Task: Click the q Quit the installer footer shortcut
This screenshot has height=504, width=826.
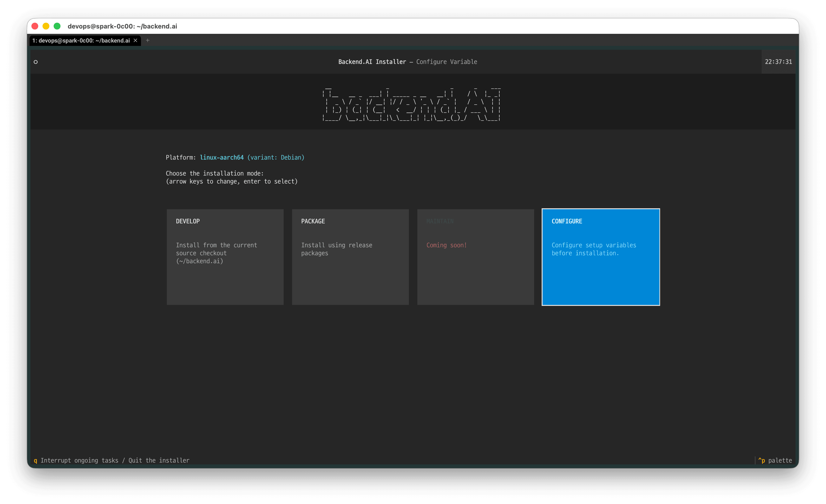Action: coord(112,461)
